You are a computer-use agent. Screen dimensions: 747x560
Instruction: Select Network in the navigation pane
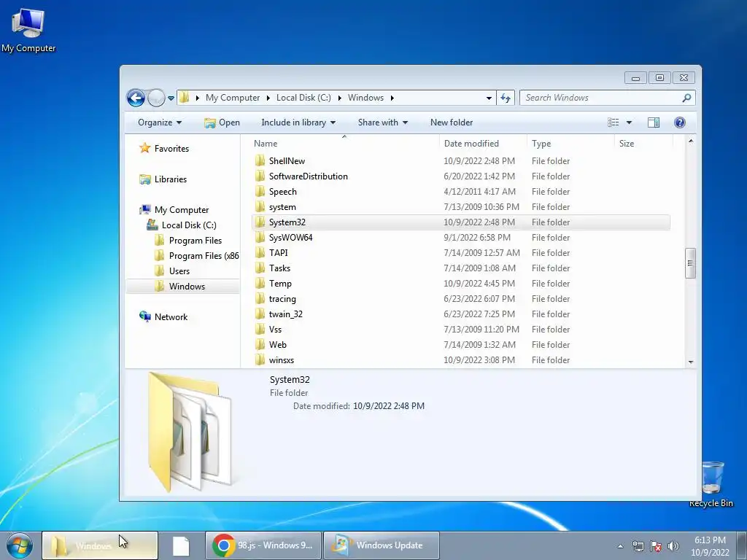(x=163, y=316)
